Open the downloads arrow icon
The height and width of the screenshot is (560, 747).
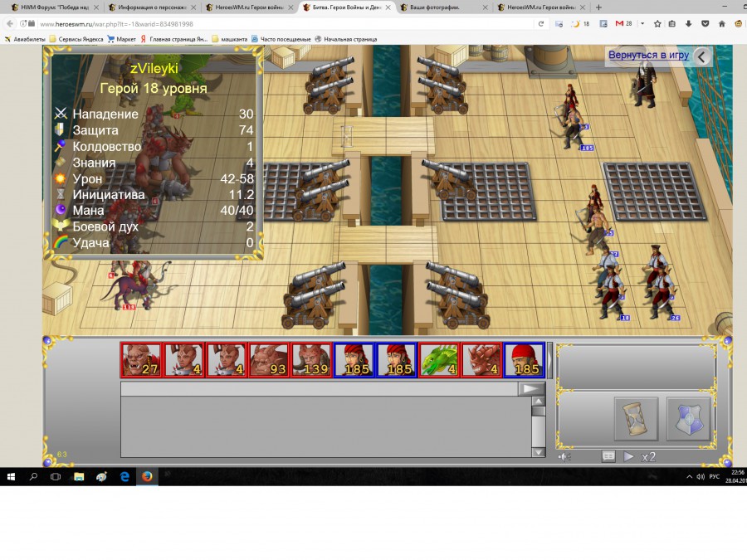tap(688, 24)
